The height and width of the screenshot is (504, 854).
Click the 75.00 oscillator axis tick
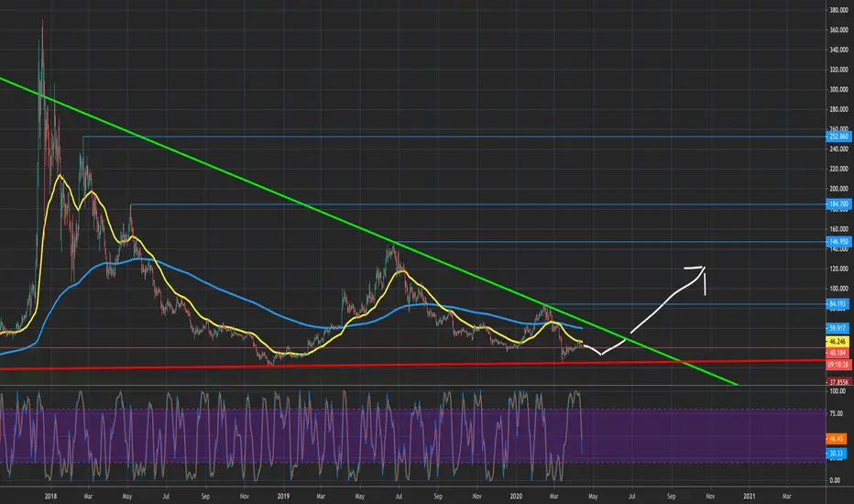click(x=836, y=414)
